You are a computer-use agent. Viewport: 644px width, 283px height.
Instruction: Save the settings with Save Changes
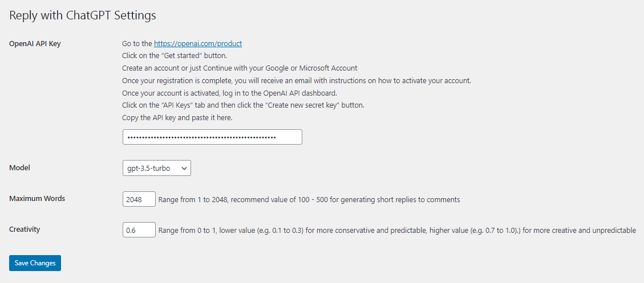(35, 263)
